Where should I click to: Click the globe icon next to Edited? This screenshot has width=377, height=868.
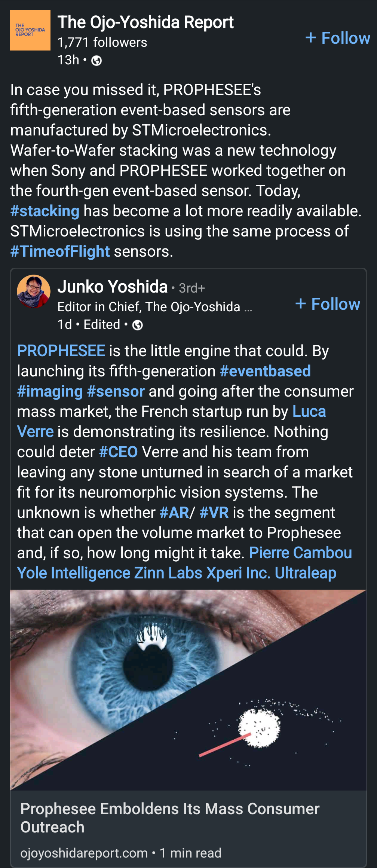[138, 325]
